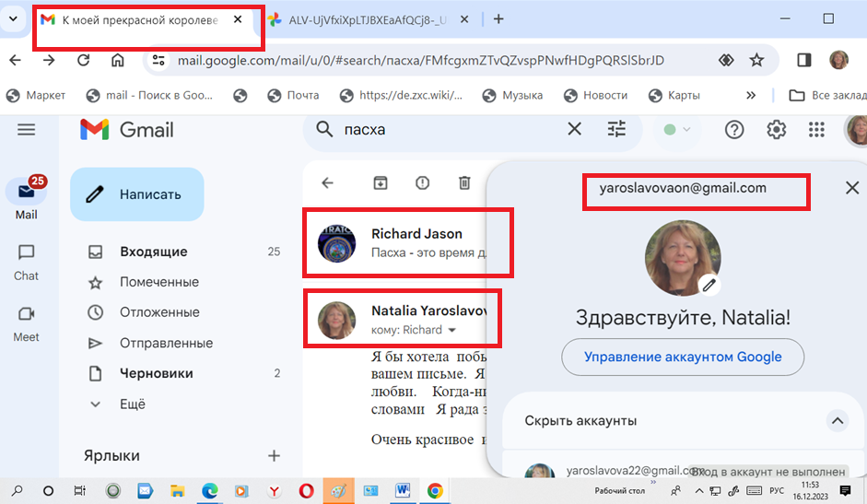Open File Explorer from taskbar
The image size is (867, 504).
[178, 491]
